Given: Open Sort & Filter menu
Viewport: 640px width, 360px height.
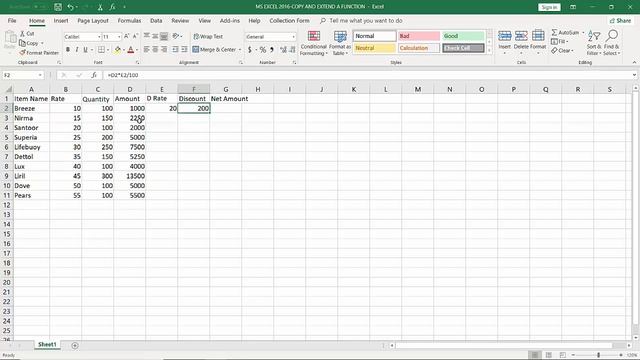Looking at the screenshot, I should pos(594,43).
